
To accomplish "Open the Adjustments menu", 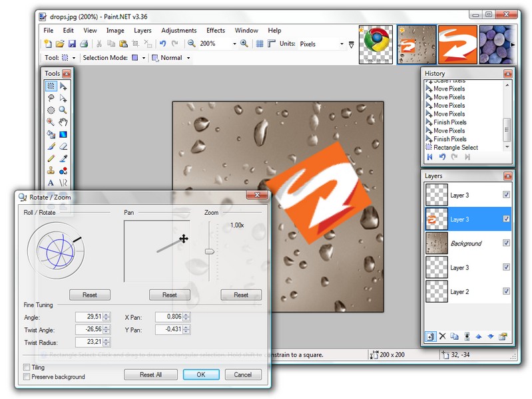I will pyautogui.click(x=179, y=30).
